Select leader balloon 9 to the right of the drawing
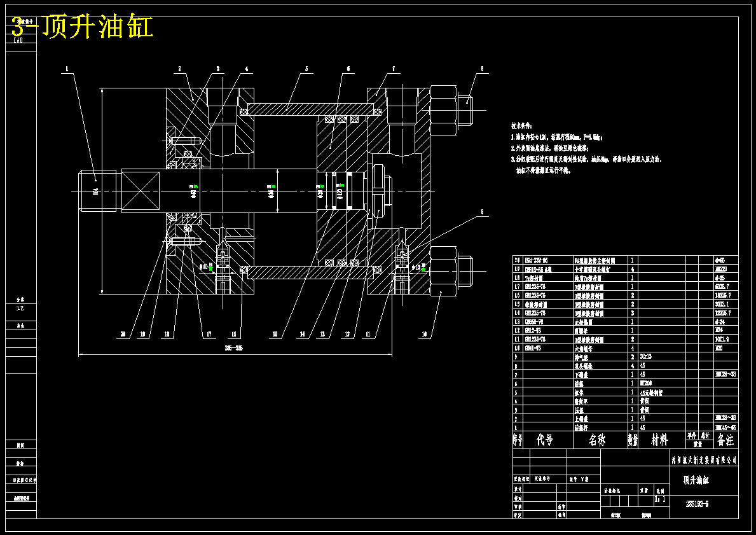Viewport: 756px width, 535px height. (482, 212)
